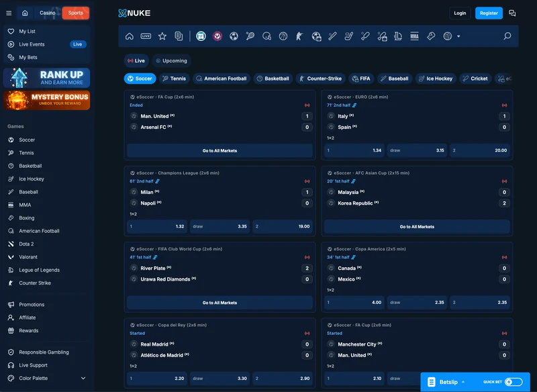Viewport: 537px width, 392px height.
Task: Click the home icon in sports toolbar
Action: [130, 36]
